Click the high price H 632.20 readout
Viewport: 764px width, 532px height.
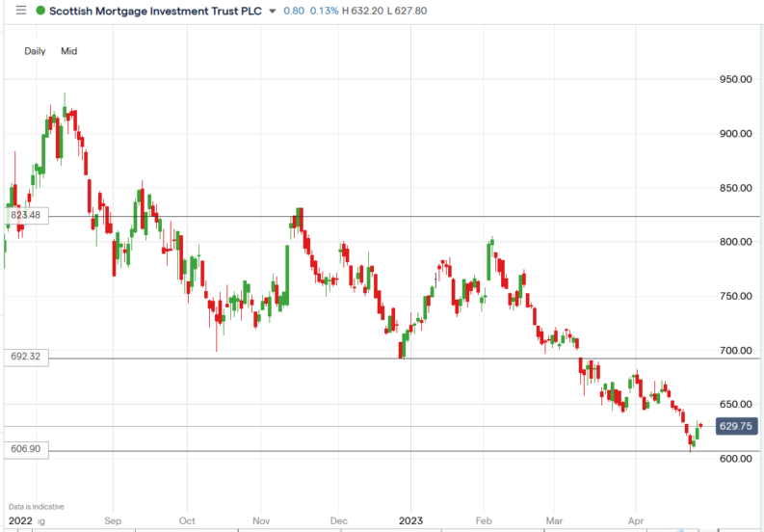click(x=363, y=12)
